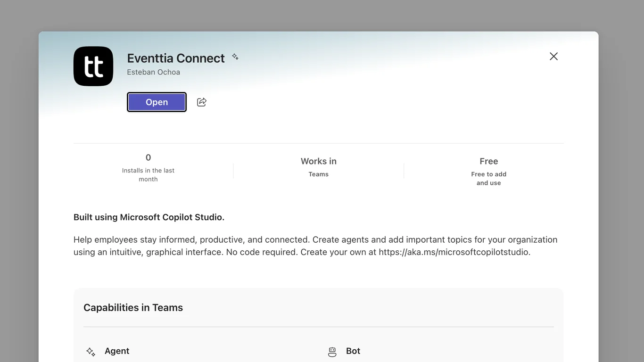
Task: Select the Eventtia Connect title text
Action: pos(176,58)
